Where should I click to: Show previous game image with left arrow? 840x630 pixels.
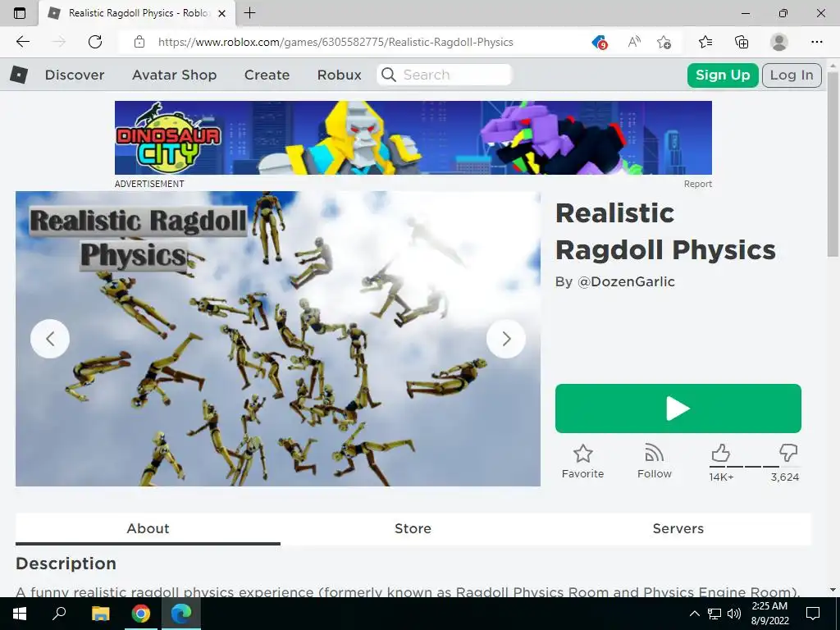pyautogui.click(x=50, y=339)
